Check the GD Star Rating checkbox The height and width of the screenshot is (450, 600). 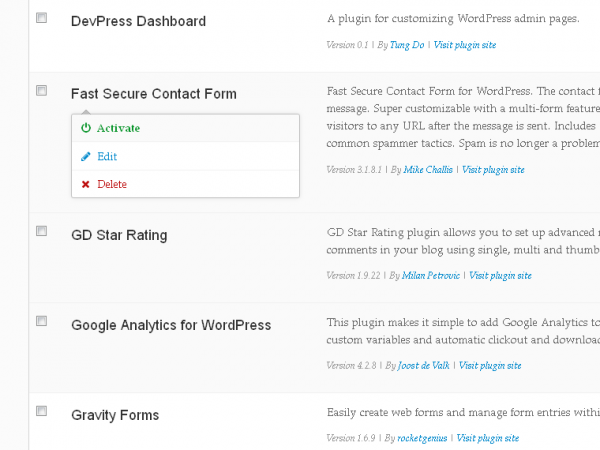41,231
